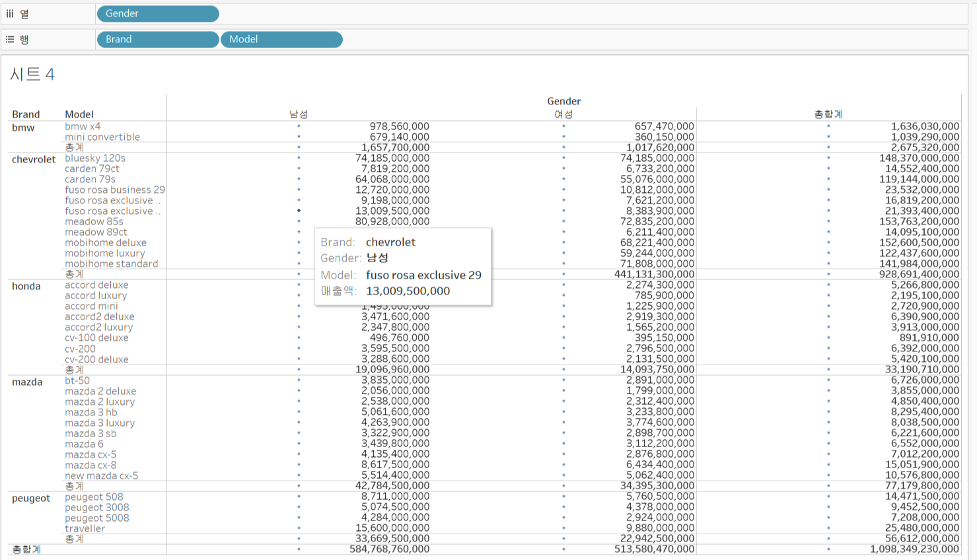This screenshot has width=977, height=560.
Task: Click the 총합계 grand total row label
Action: click(x=26, y=549)
